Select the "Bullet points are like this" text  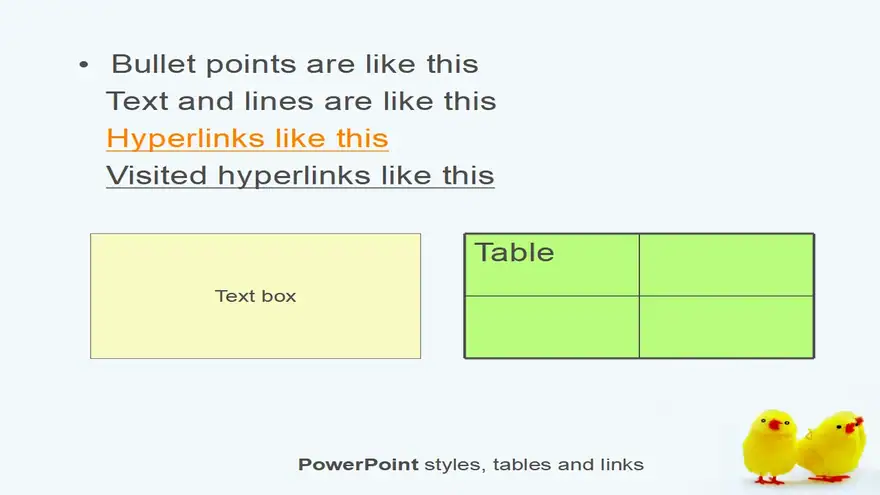pos(295,64)
